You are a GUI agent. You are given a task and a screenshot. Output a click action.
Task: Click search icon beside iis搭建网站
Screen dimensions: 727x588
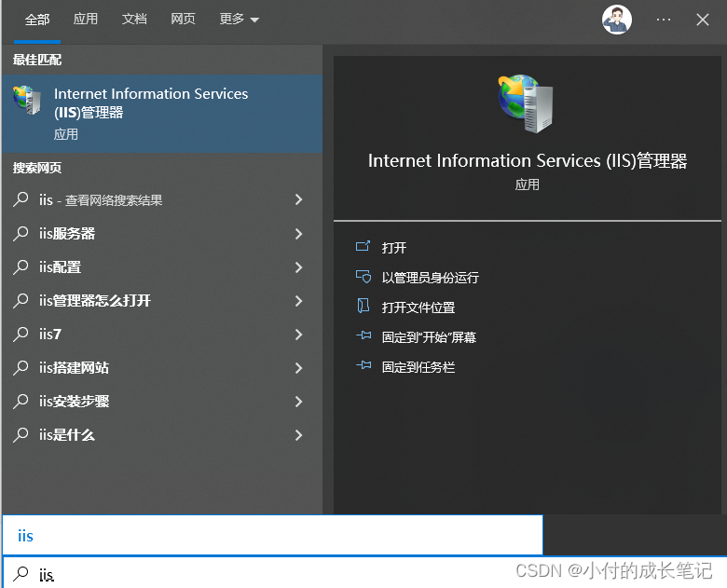click(x=21, y=368)
